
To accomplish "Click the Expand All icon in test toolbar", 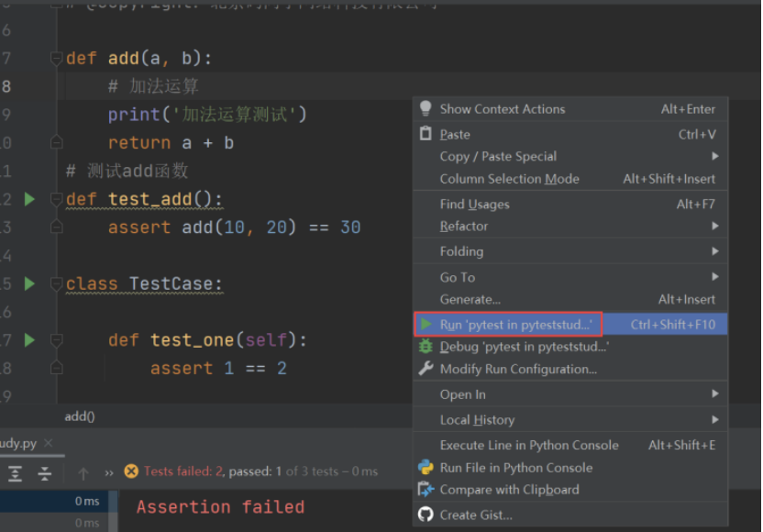I will coord(15,473).
